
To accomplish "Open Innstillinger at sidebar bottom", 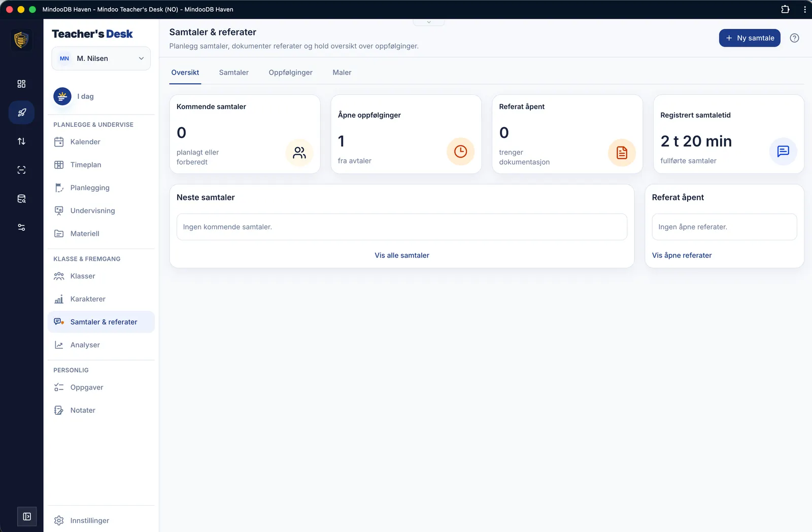I will [101, 521].
